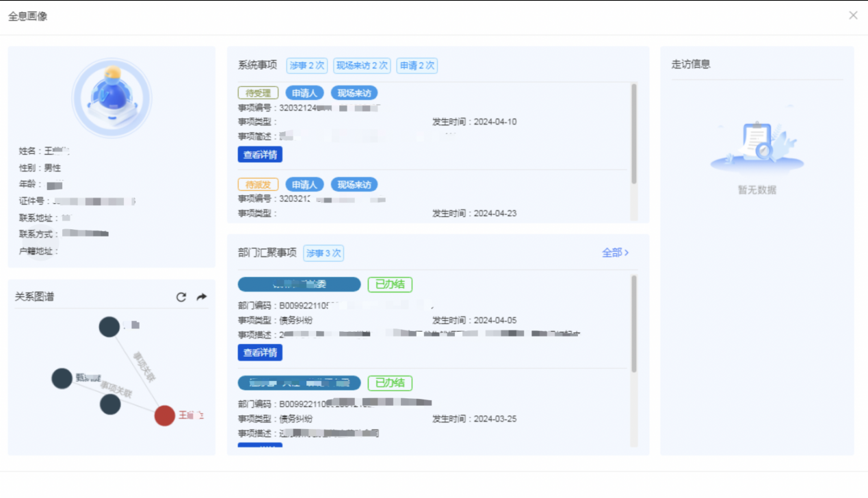868x498 pixels.
Task: Click the share arrow icon in 关系图谱
Action: [202, 297]
